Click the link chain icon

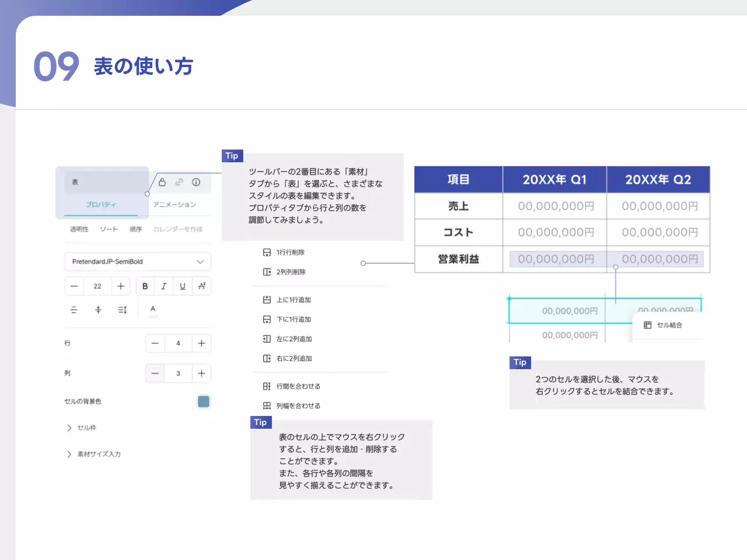coord(179,182)
